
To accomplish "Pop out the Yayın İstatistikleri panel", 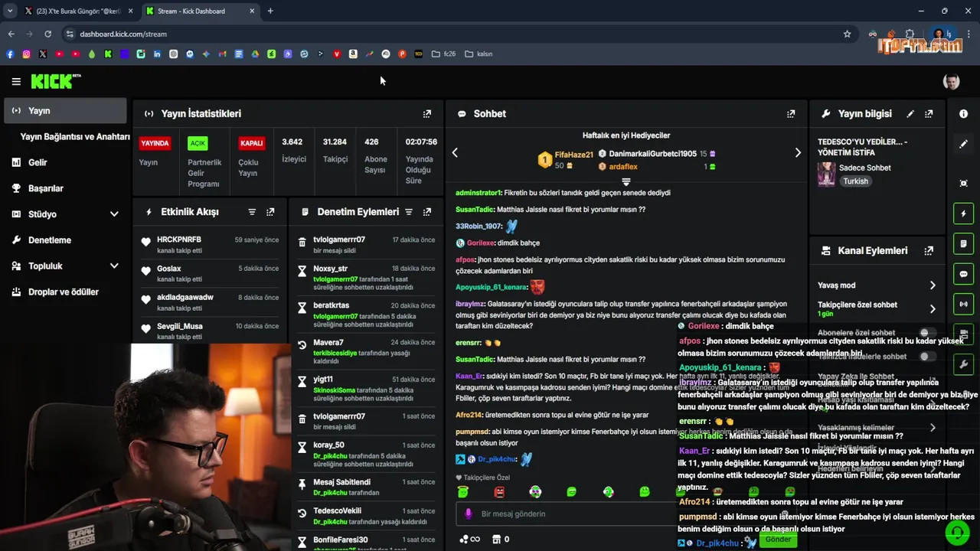I will [427, 114].
